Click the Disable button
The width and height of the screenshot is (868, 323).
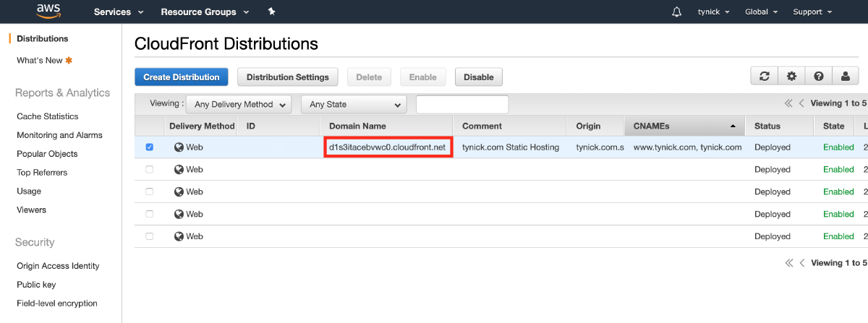coord(479,77)
